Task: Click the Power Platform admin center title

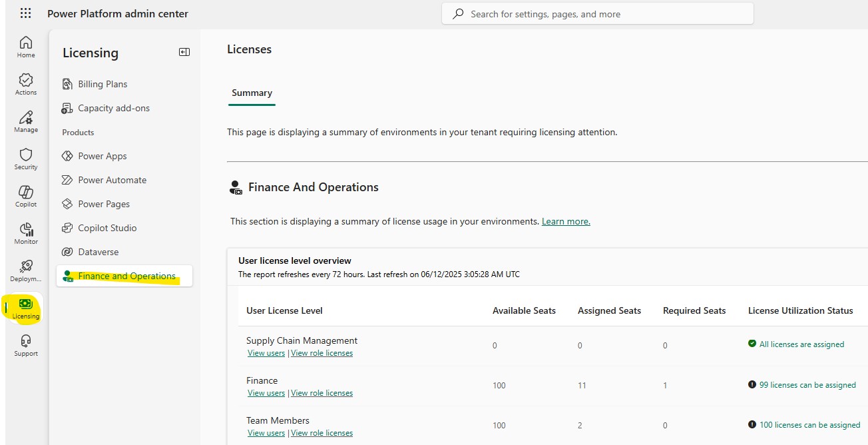Action: 118,13
